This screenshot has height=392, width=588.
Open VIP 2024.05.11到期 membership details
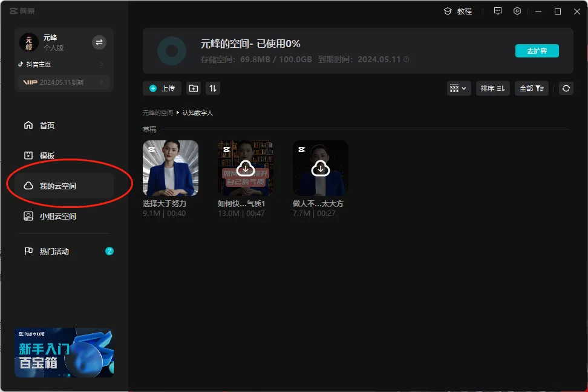coord(64,82)
